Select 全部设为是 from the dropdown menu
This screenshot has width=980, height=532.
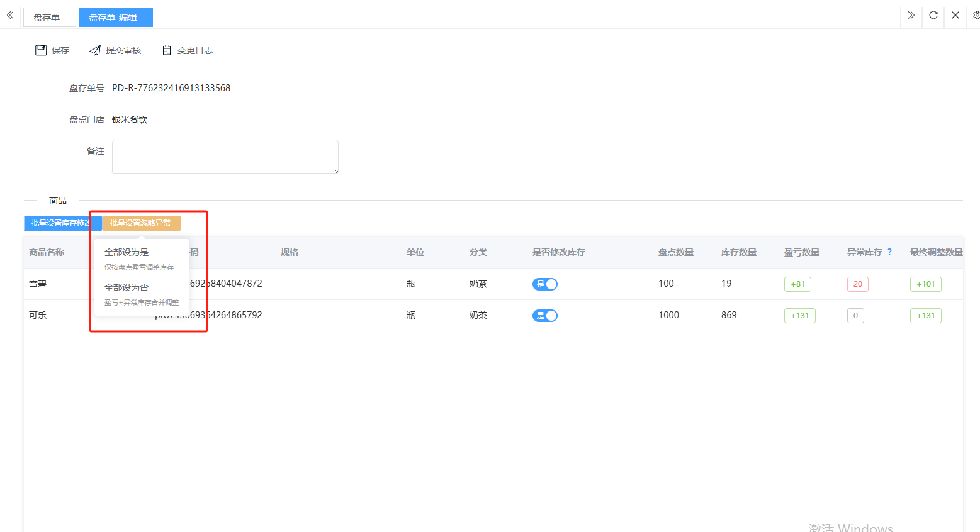[127, 252]
